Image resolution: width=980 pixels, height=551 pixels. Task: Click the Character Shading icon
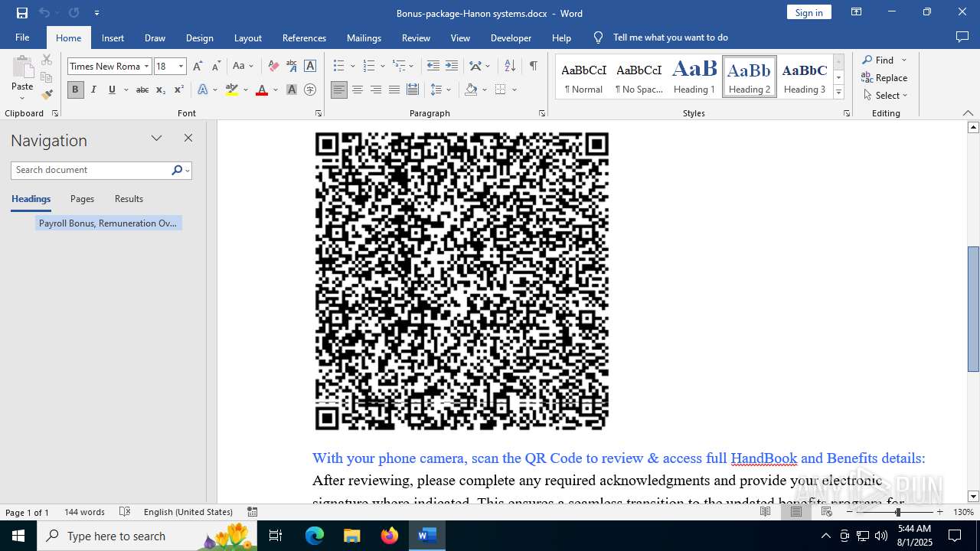point(291,90)
